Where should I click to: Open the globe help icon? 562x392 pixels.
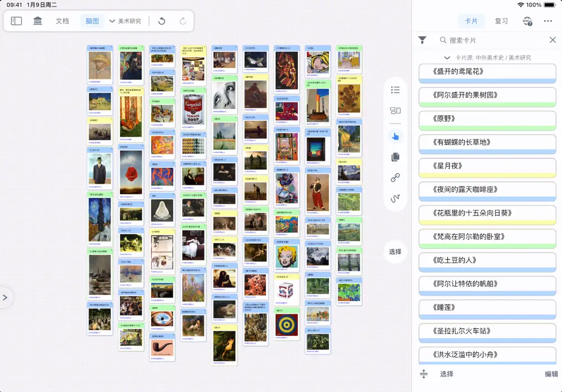click(527, 22)
